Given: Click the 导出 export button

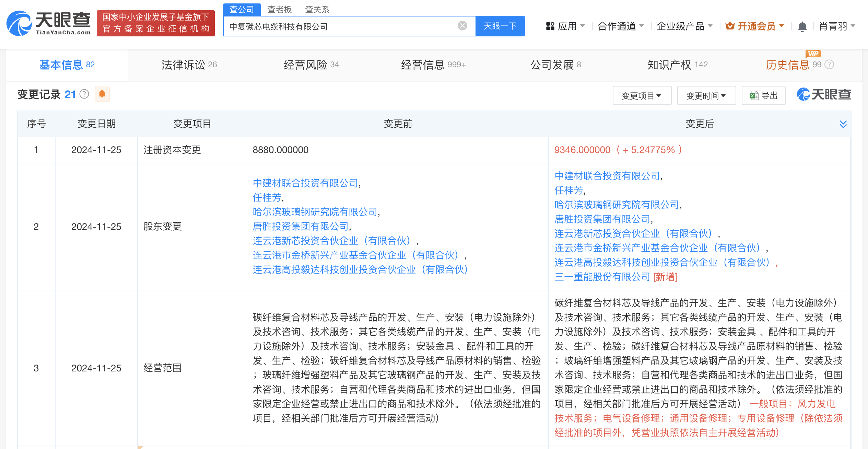Looking at the screenshot, I should pos(763,95).
